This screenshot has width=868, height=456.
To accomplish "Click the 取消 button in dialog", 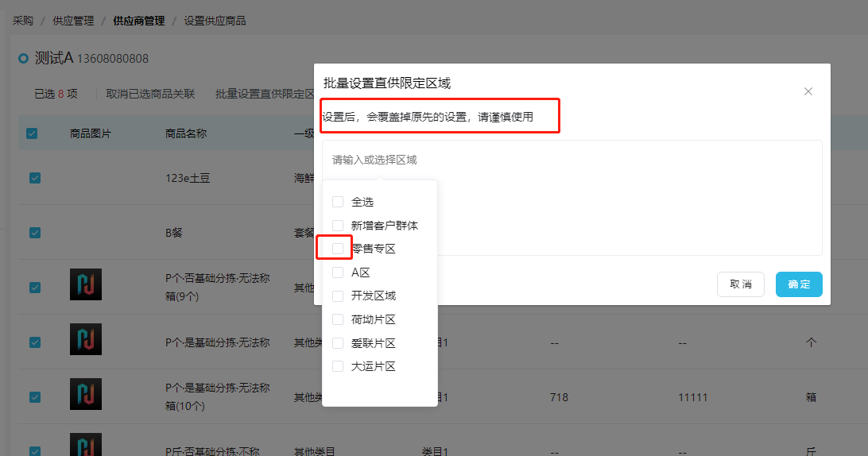I will pyautogui.click(x=741, y=284).
